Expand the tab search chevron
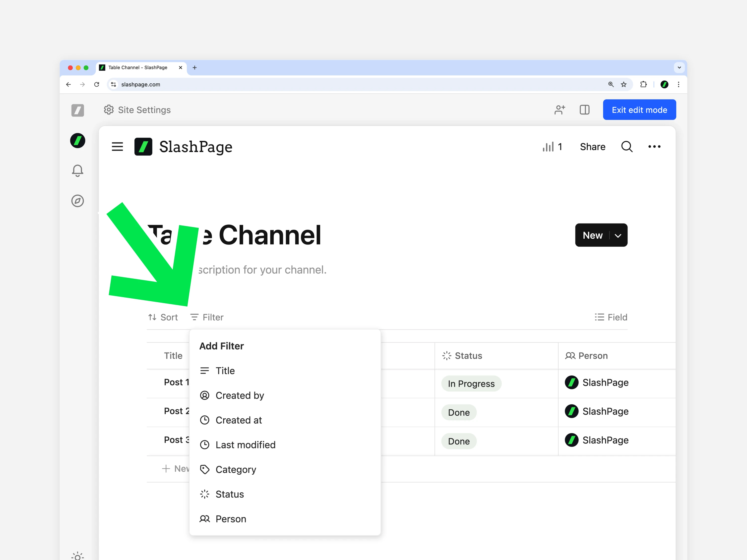 coord(679,67)
